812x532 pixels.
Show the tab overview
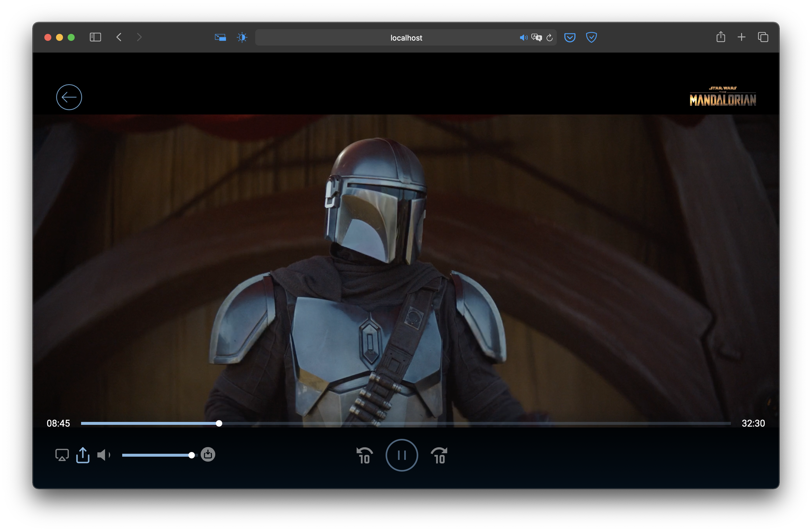pyautogui.click(x=763, y=37)
